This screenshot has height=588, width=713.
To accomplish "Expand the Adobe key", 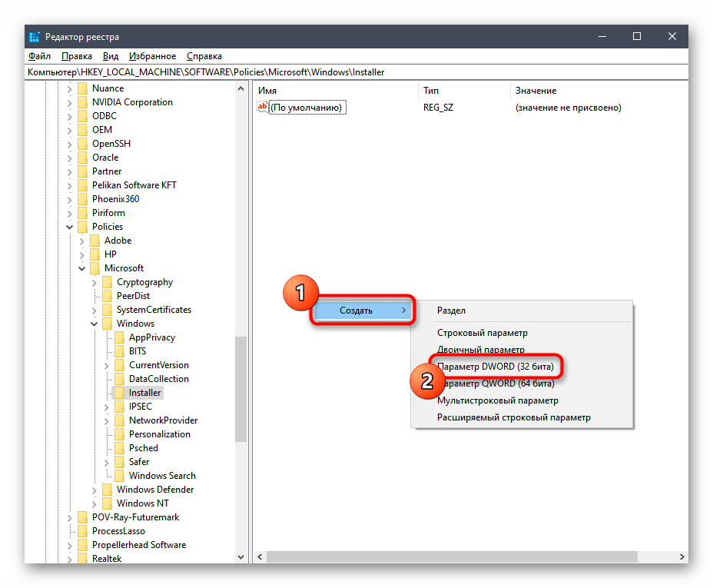I will [82, 241].
